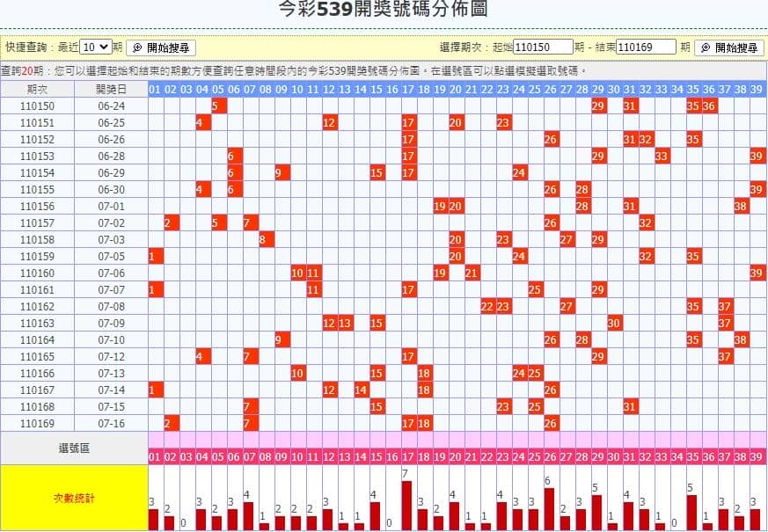Image resolution: width=768 pixels, height=532 pixels.
Task: Click the 結束 end period input field
Action: click(x=647, y=48)
